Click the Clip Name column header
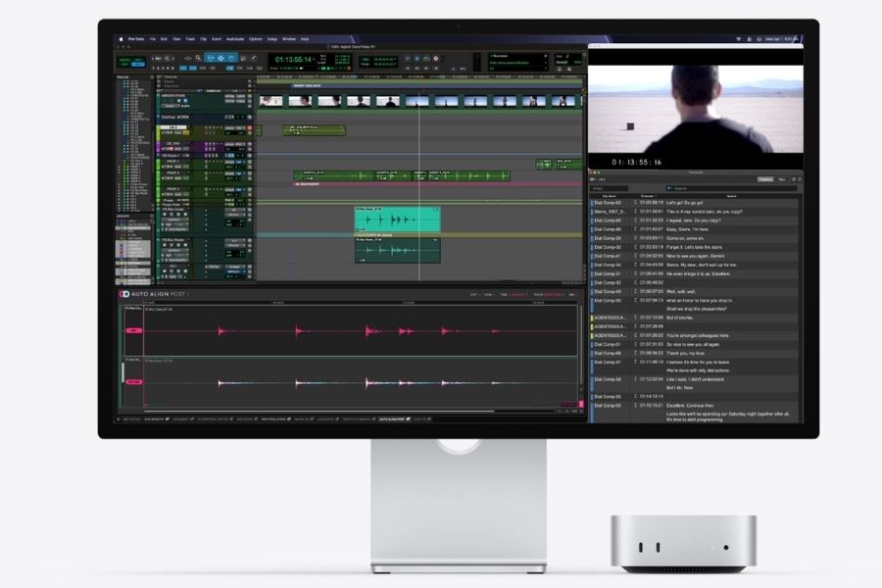The width and height of the screenshot is (882, 588). (x=609, y=196)
